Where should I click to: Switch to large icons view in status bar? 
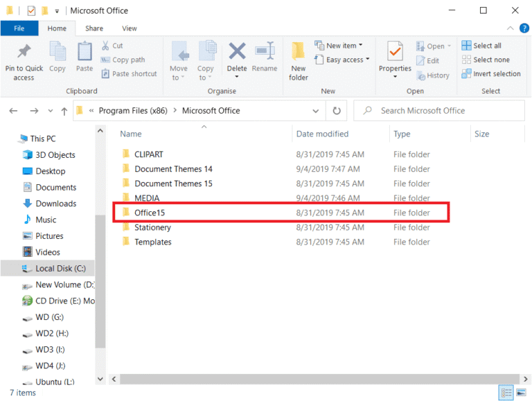pos(521,393)
